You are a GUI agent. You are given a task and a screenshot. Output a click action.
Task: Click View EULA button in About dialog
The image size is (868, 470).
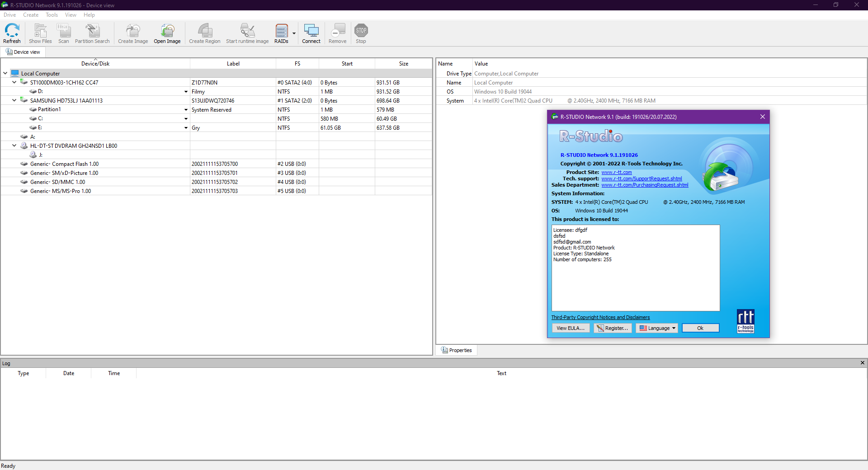[x=571, y=328]
